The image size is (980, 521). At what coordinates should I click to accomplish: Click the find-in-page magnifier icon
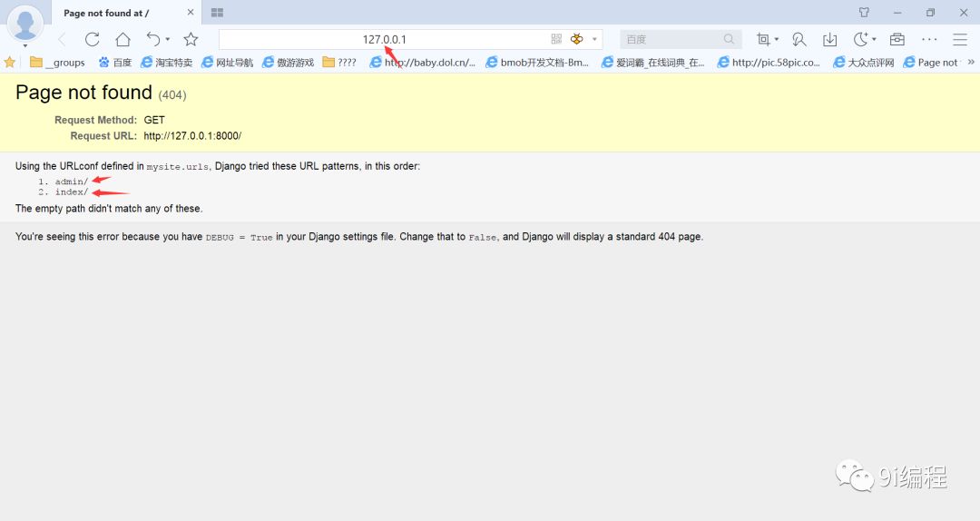(x=799, y=39)
